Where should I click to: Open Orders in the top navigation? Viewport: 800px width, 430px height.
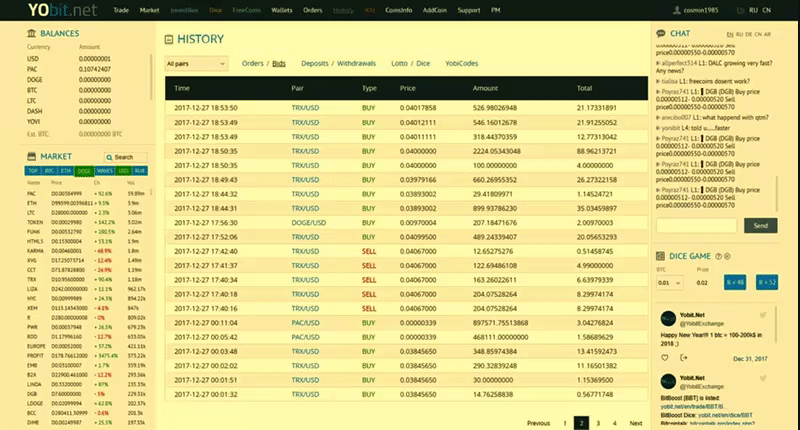(313, 10)
